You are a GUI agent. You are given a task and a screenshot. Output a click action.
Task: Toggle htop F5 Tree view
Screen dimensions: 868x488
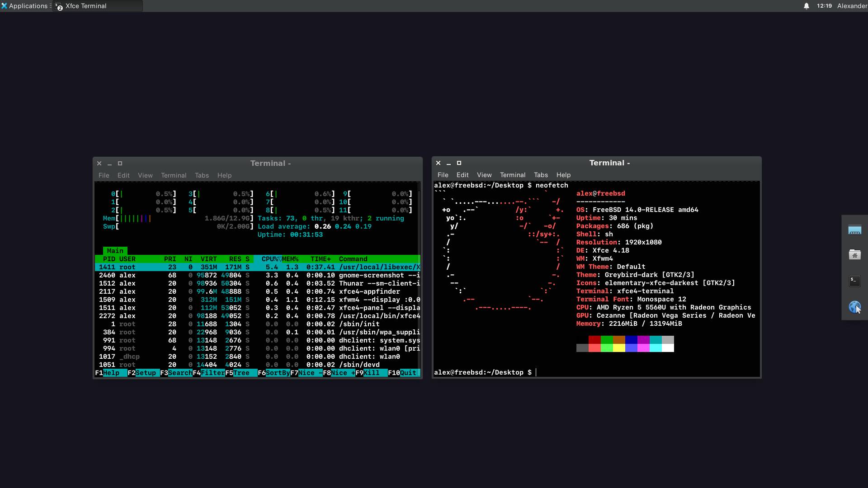tap(241, 373)
